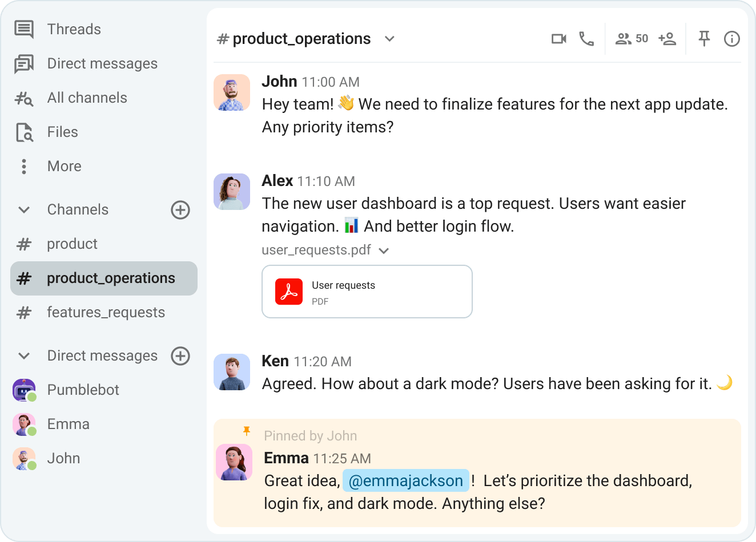
Task: Open the Files section
Action: (62, 132)
